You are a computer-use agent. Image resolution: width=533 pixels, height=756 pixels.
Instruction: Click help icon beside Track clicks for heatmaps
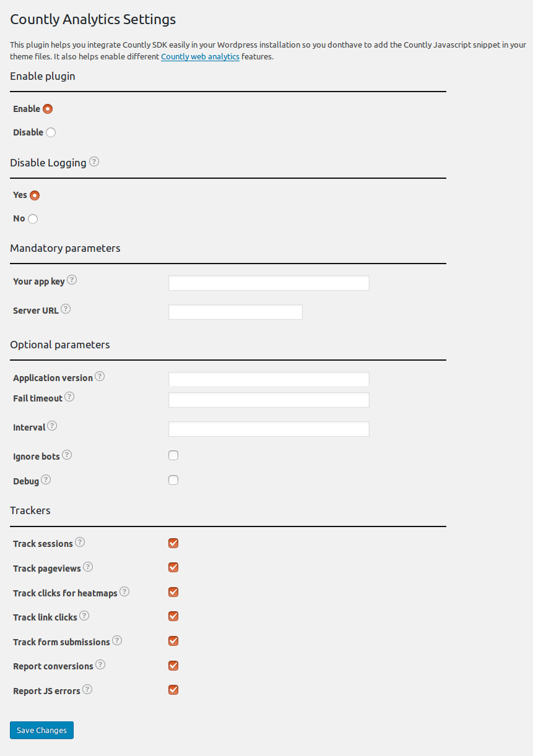(x=124, y=591)
